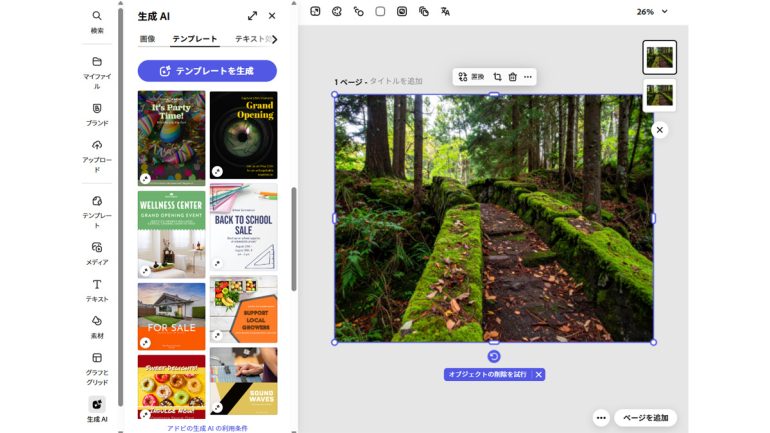
Task: Open the アップロード sidebar panel
Action: coord(97,156)
